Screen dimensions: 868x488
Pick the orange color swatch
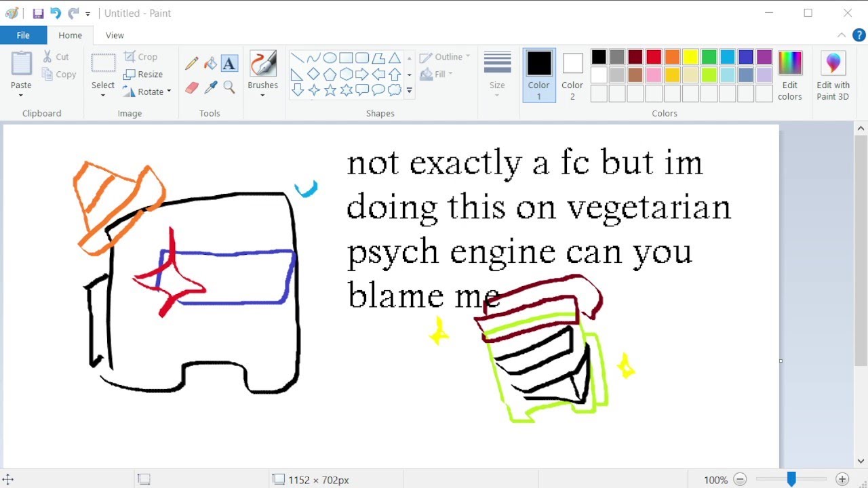672,57
